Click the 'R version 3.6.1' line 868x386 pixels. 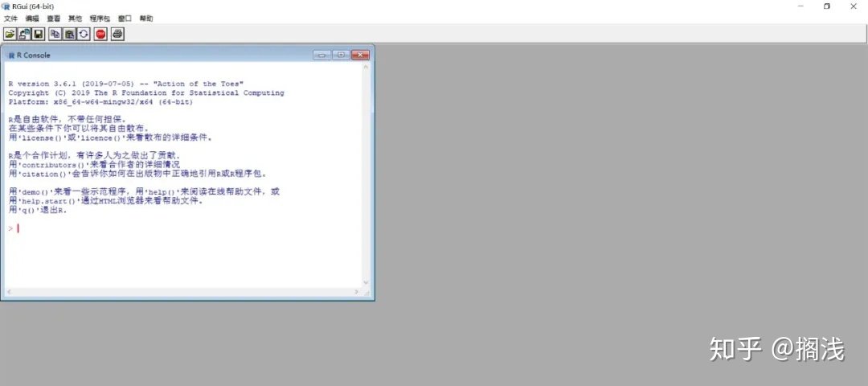[x=126, y=84]
